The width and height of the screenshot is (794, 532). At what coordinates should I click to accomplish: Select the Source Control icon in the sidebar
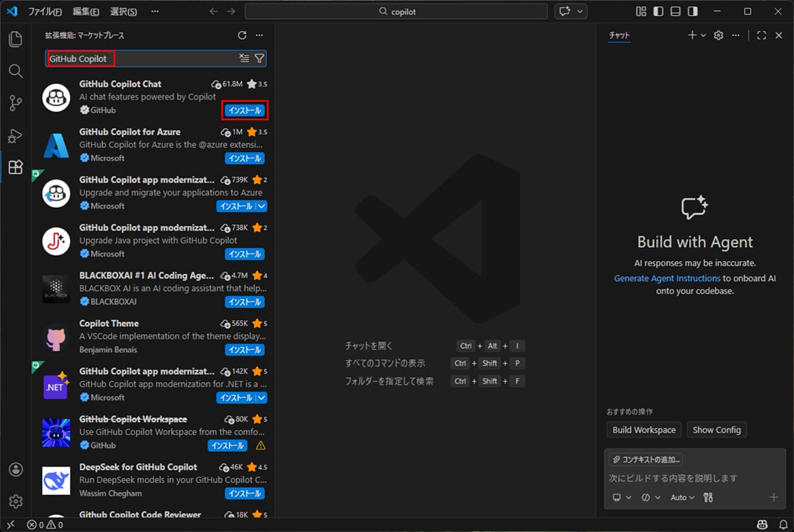15,104
